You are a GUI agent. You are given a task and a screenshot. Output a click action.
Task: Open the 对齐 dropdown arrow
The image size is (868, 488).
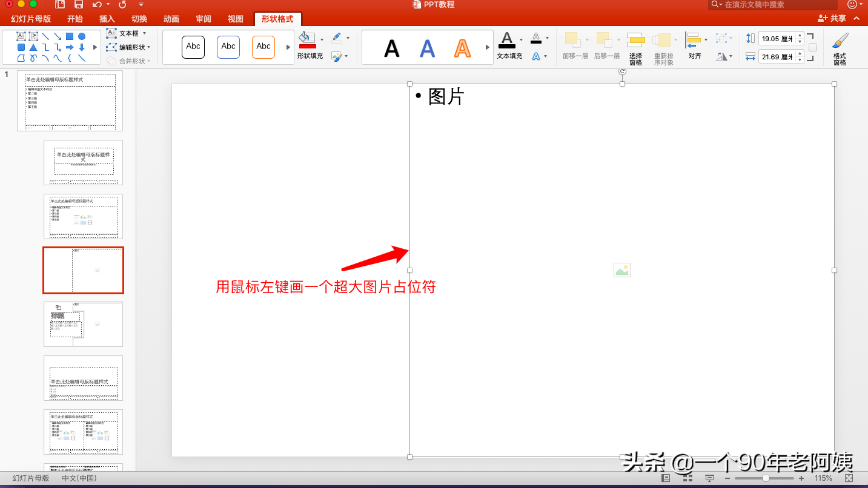[x=706, y=40]
